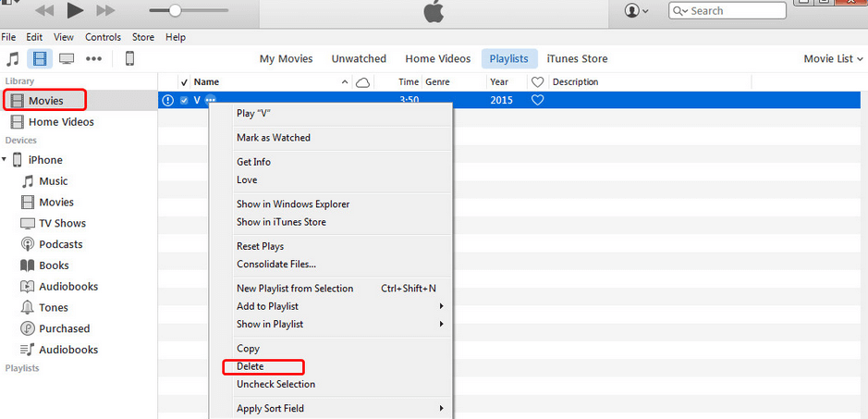Image resolution: width=868 pixels, height=419 pixels.
Task: Sort by the Time column header
Action: [x=409, y=82]
